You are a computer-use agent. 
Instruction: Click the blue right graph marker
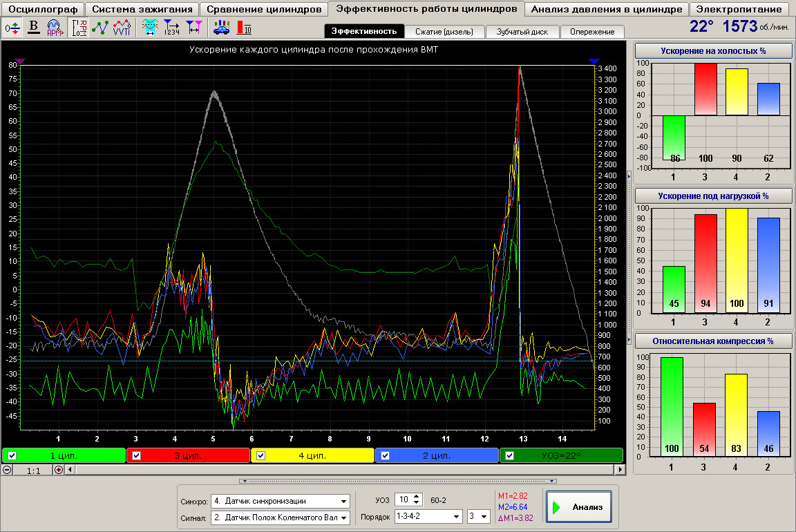[594, 61]
